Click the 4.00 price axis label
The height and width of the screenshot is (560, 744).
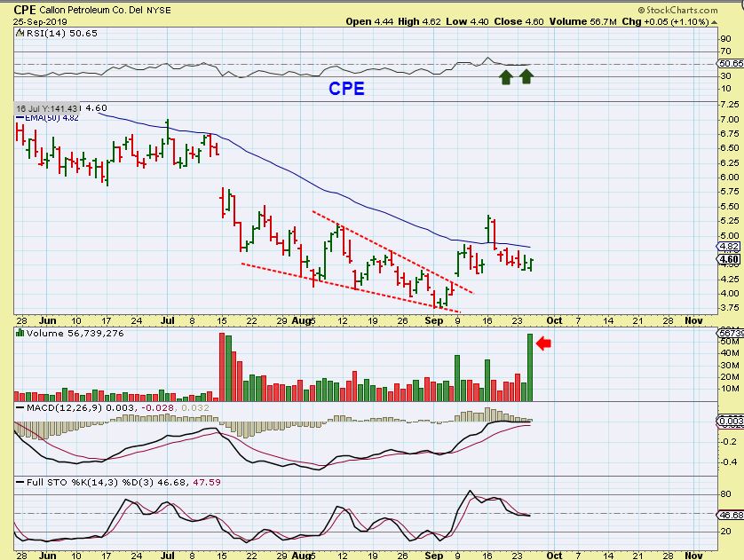tap(729, 294)
